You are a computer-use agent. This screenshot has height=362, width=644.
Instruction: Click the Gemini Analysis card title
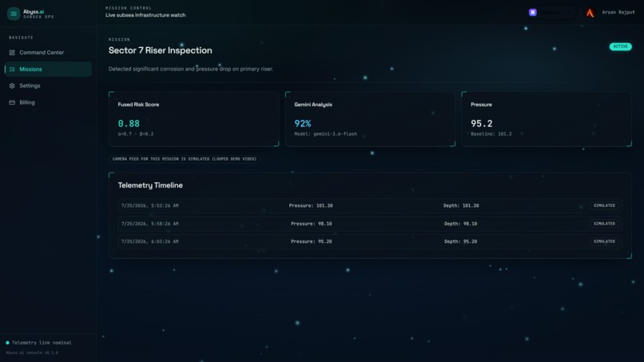313,105
